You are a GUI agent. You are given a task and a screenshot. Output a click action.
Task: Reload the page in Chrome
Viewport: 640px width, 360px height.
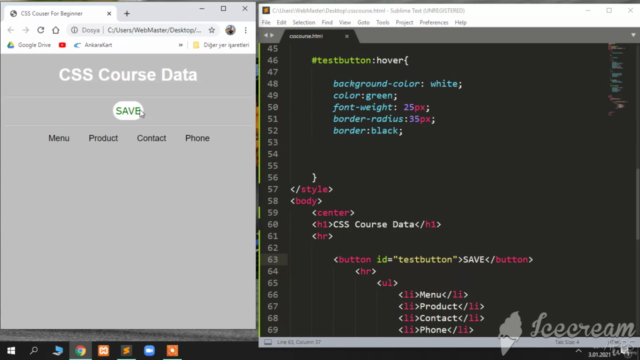[x=40, y=30]
